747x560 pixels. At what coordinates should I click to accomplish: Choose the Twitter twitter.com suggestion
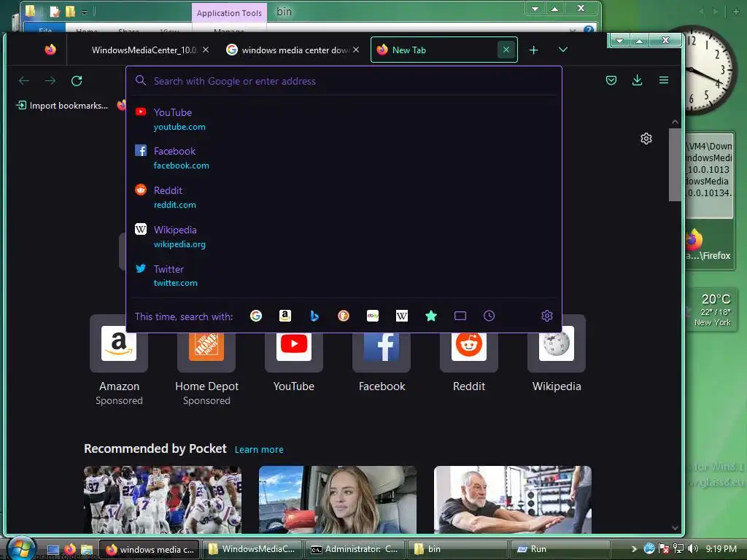click(x=344, y=276)
